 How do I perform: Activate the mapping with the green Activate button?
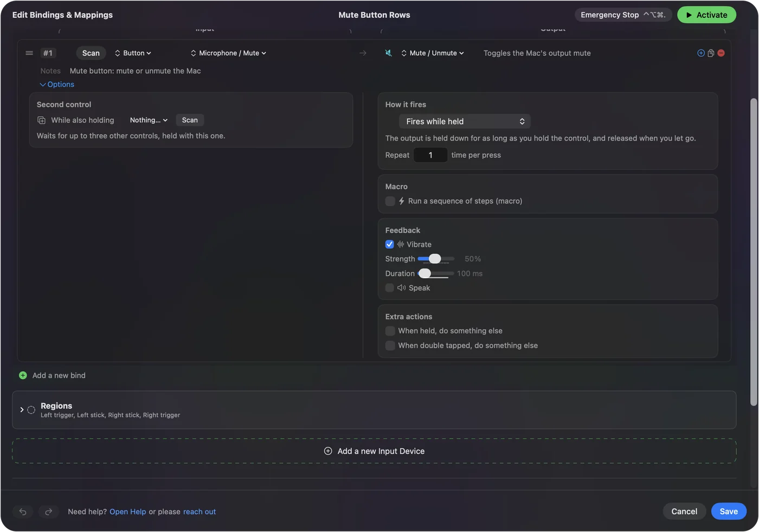(706, 15)
